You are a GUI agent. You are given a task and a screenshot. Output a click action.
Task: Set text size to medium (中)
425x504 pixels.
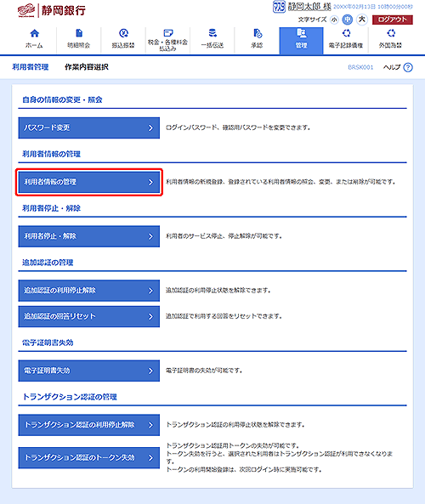point(347,20)
